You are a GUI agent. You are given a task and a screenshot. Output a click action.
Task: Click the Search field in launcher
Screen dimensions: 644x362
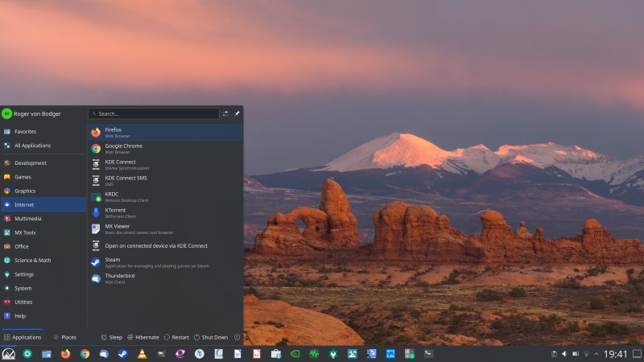click(x=153, y=114)
